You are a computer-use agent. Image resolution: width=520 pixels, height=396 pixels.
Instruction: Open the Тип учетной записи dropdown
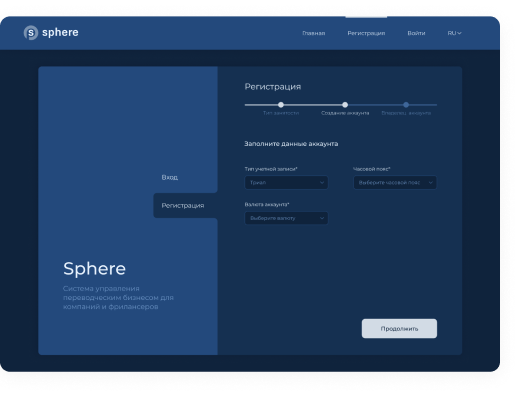[286, 182]
